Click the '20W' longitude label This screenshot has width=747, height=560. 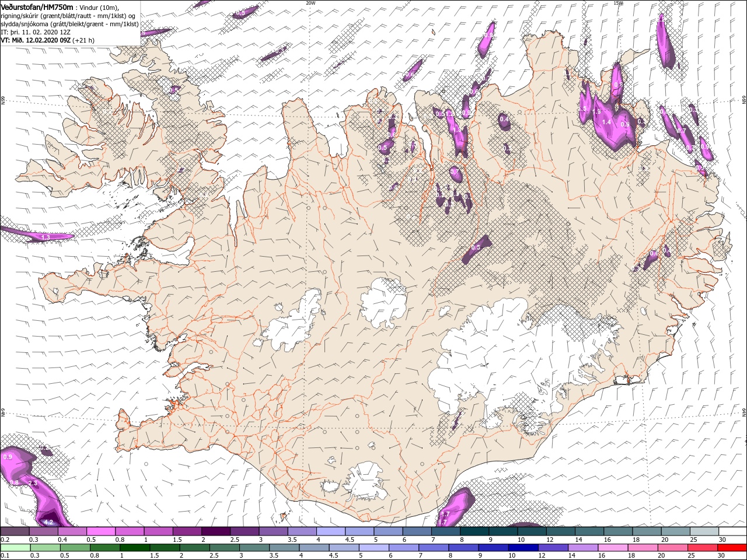[310, 3]
